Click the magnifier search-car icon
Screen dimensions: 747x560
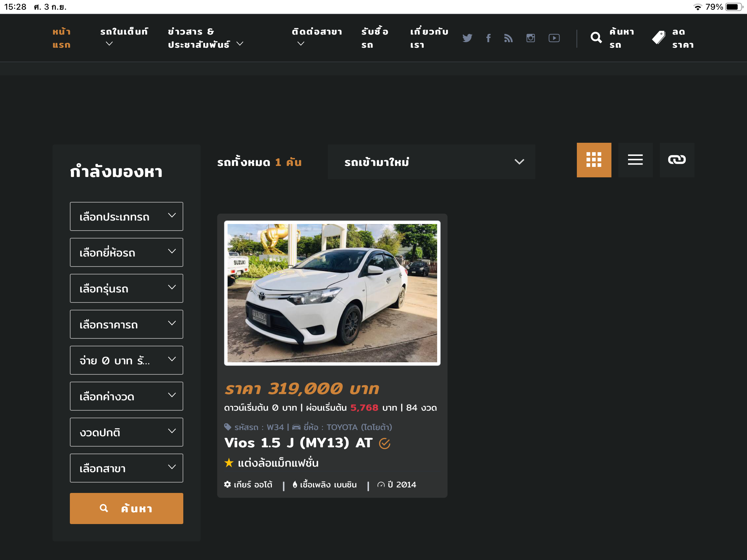click(596, 38)
